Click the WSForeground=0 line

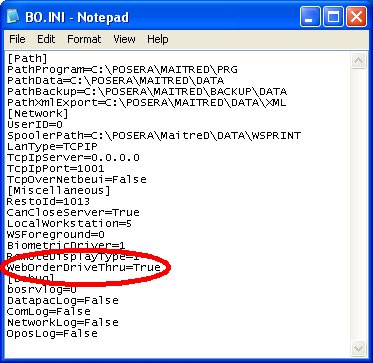56,235
